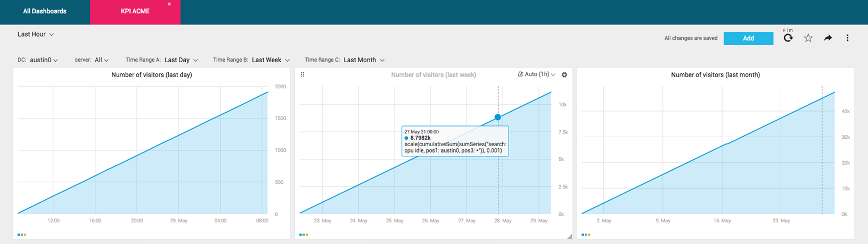The image size is (868, 244).
Task: Switch to All Dashboards tab
Action: [45, 11]
